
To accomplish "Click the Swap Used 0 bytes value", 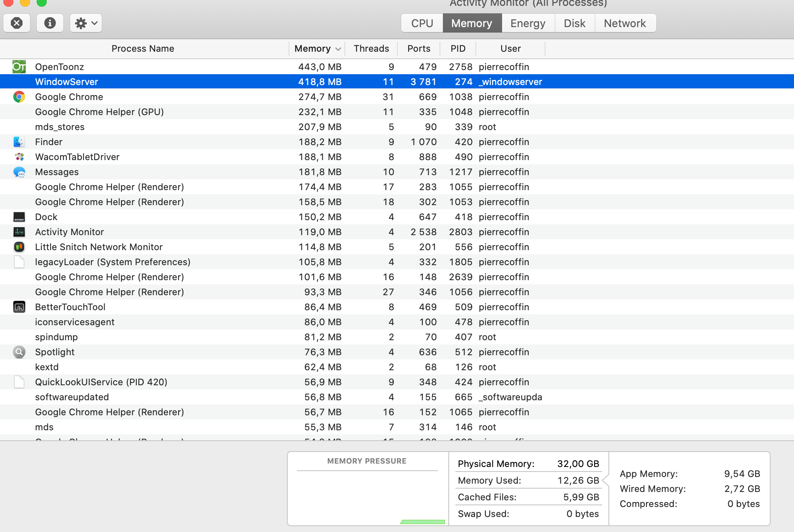I will tap(583, 514).
